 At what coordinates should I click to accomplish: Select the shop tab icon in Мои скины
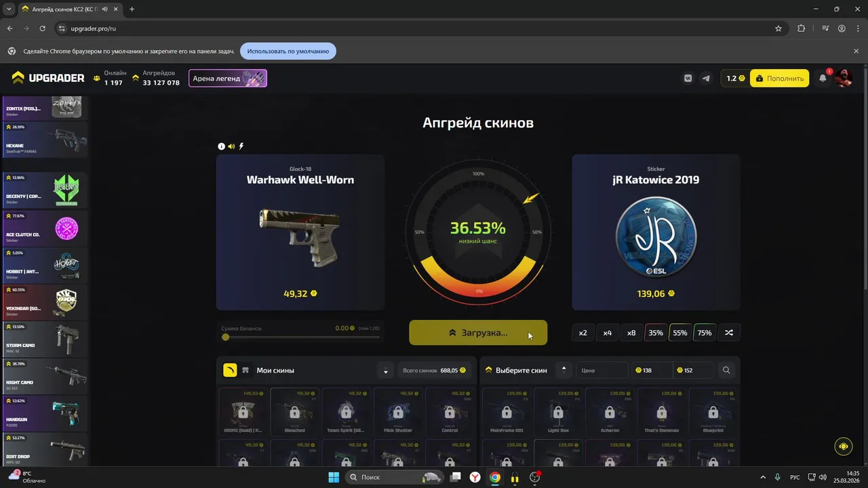[x=245, y=370]
